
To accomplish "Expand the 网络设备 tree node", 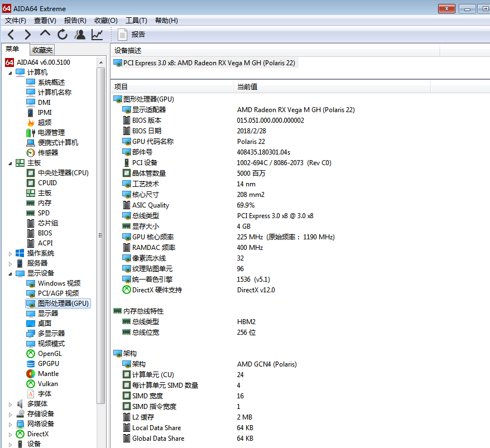I will tap(10, 425).
